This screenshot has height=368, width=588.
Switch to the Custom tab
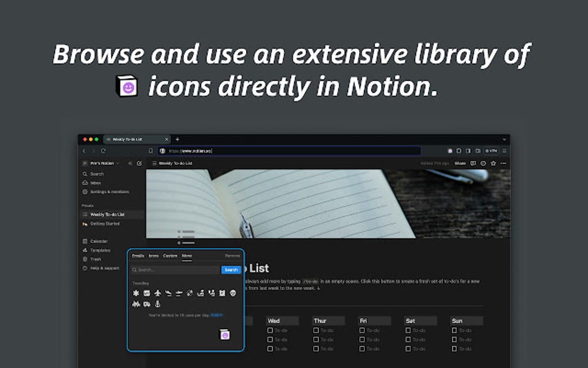(171, 255)
